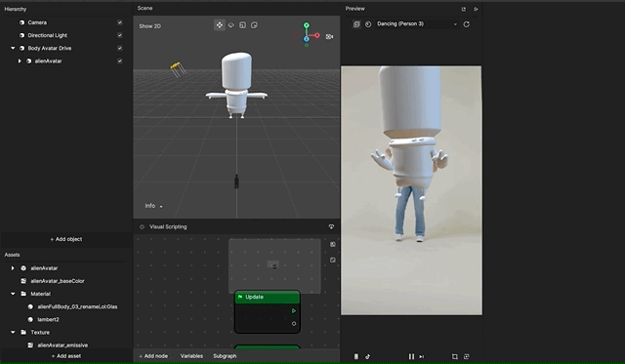Click the circle icon beside Visual Scripting title
The height and width of the screenshot is (364, 625).
(x=142, y=226)
